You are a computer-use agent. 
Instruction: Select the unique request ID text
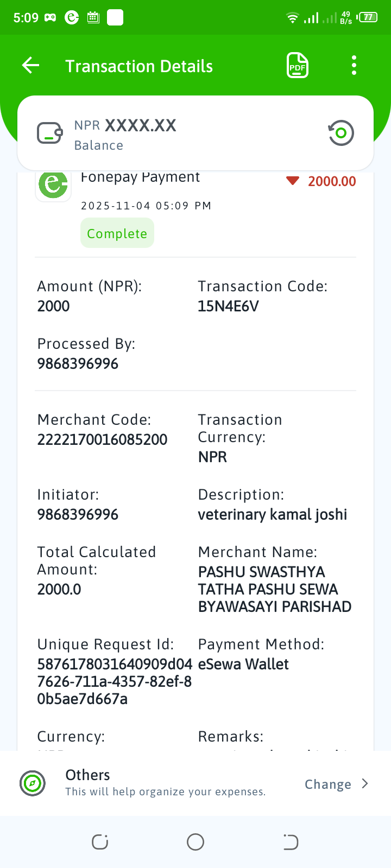point(115,681)
